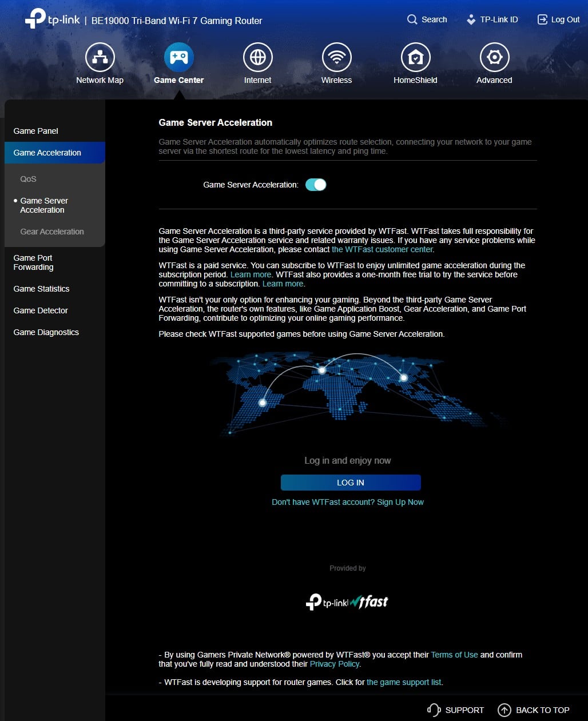Click the SUPPORT text in the footer

pos(464,710)
